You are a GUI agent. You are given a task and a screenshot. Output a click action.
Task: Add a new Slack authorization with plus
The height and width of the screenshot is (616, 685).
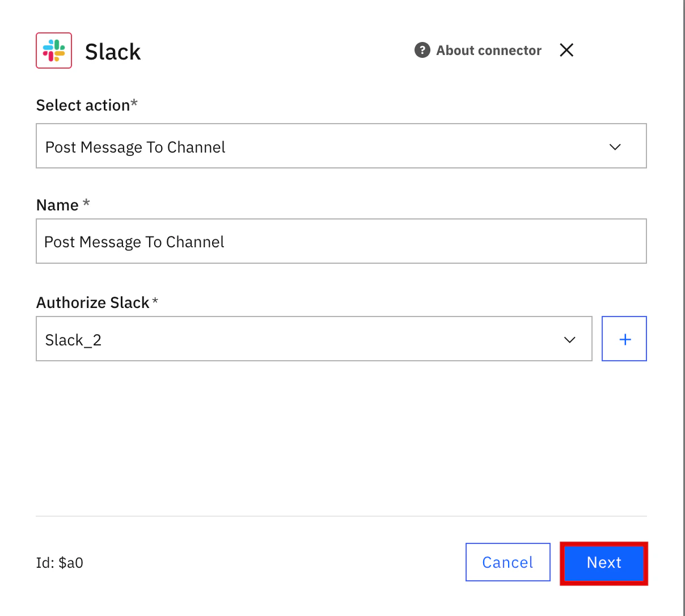tap(624, 339)
